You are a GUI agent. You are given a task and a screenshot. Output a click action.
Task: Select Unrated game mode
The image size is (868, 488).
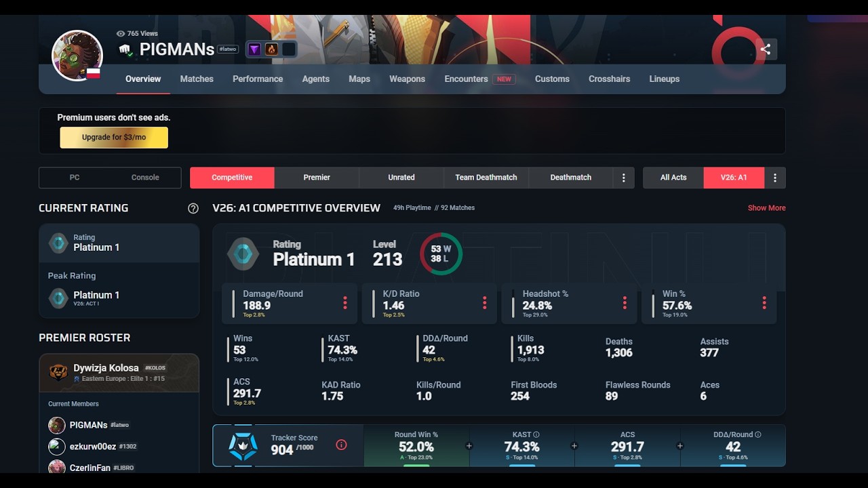pyautogui.click(x=401, y=178)
